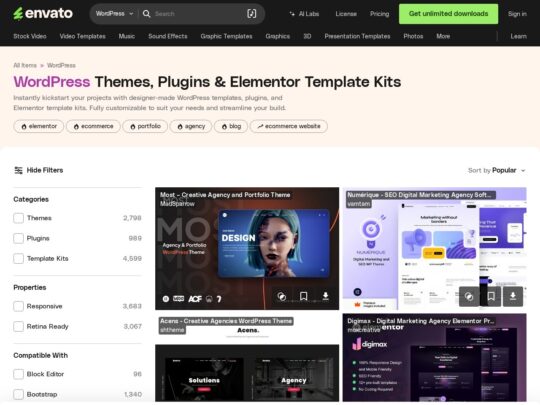Open the Music menu
Viewport: 540px width, 405px height.
click(x=127, y=36)
